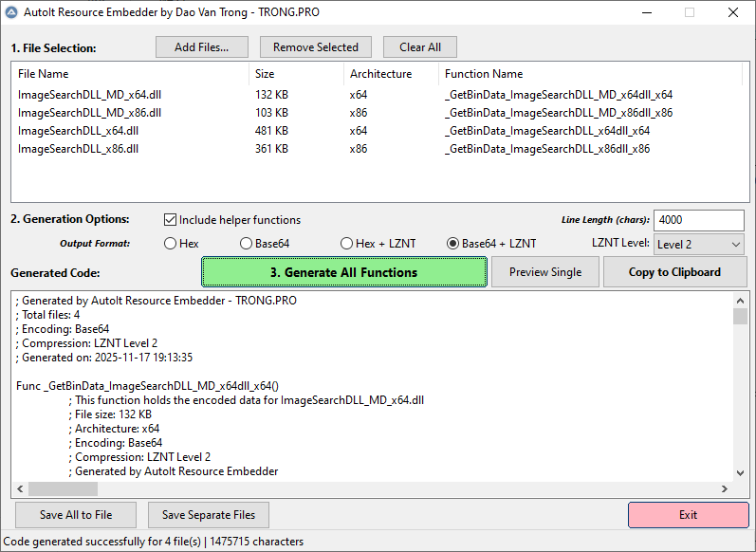Click the Line Length input field

point(699,220)
